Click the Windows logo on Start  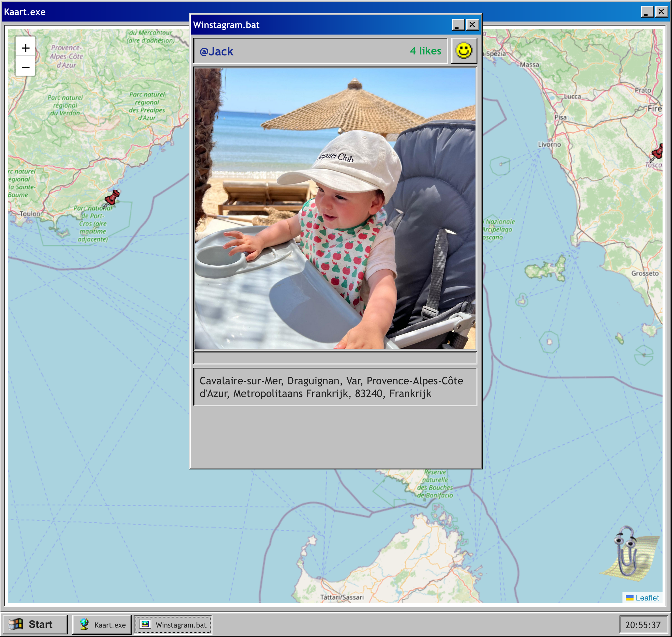(x=16, y=624)
